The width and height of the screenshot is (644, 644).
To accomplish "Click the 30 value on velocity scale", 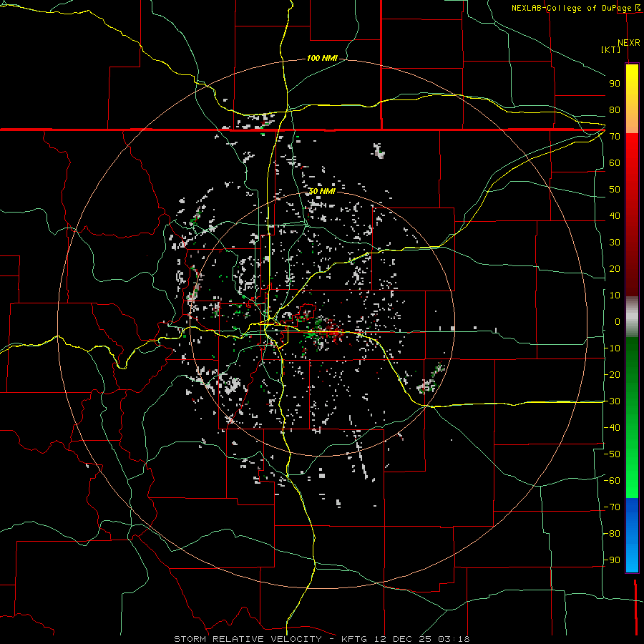I will coord(615,243).
